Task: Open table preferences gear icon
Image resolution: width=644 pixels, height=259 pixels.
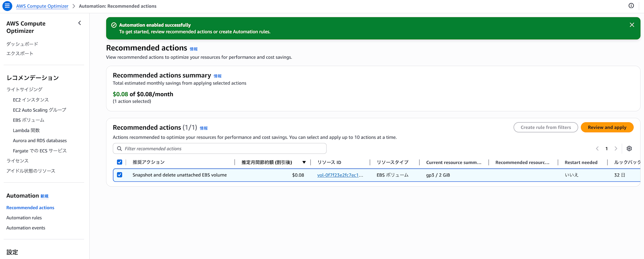Action: pos(629,148)
